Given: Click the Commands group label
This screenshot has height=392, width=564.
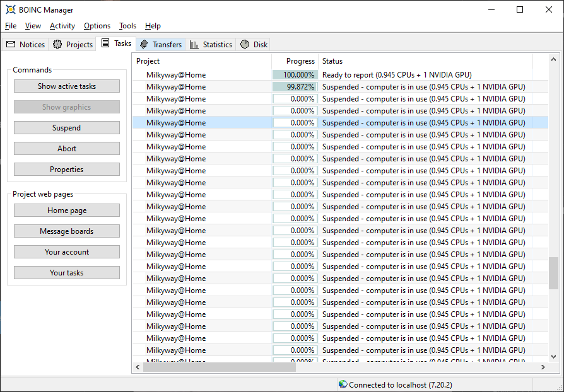Looking at the screenshot, I should coord(32,70).
